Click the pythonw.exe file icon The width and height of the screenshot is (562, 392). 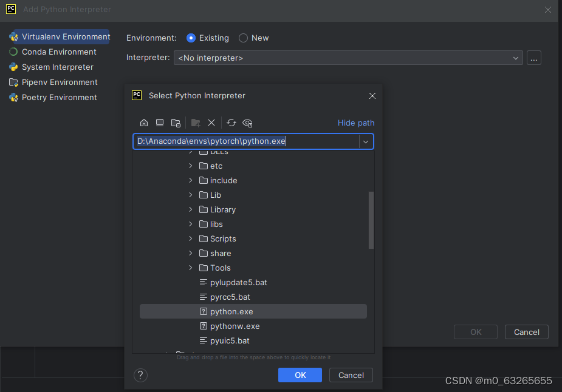pos(203,326)
